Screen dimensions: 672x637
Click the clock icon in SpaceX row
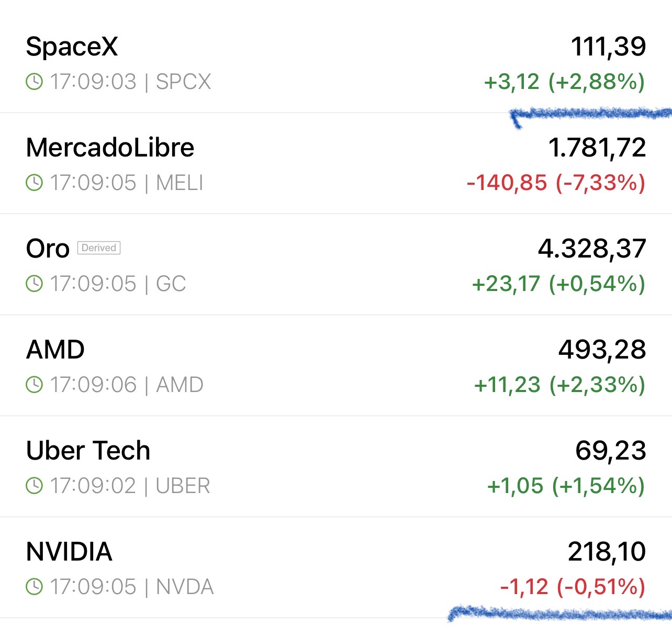[34, 82]
